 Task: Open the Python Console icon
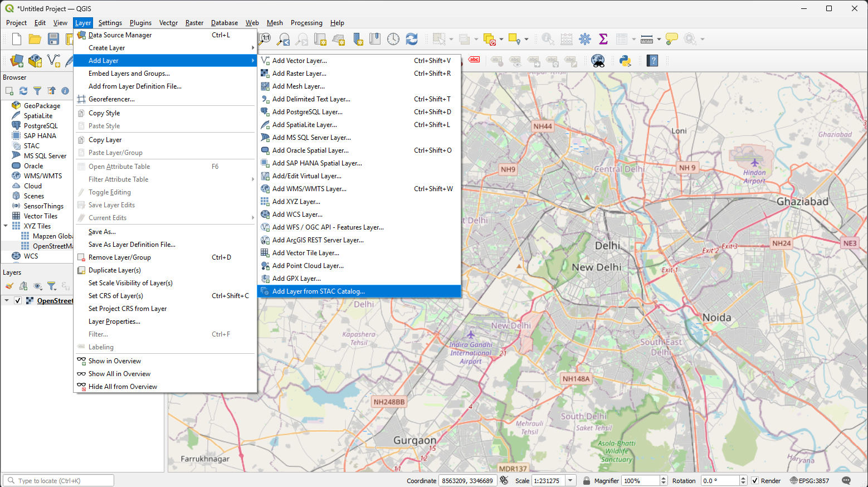(x=625, y=61)
